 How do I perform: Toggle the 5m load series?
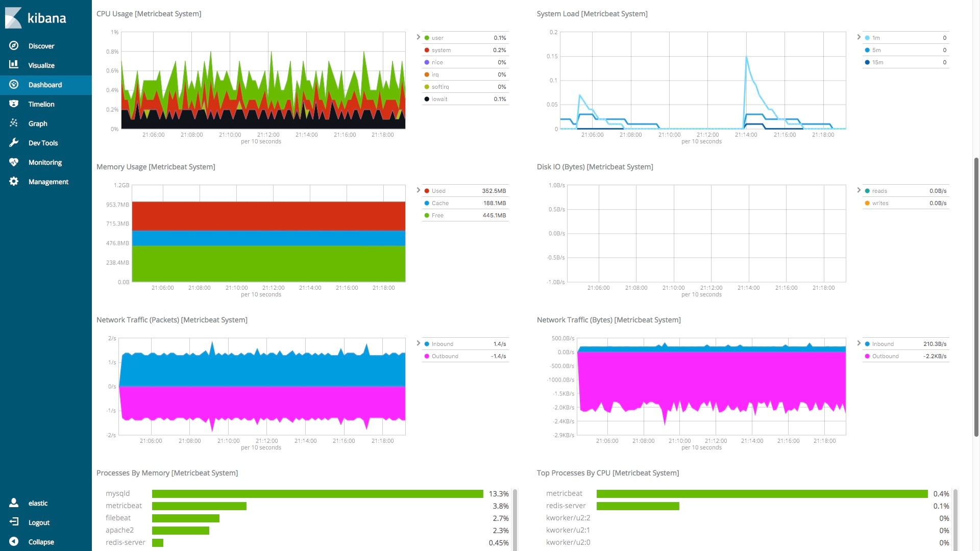(x=906, y=50)
